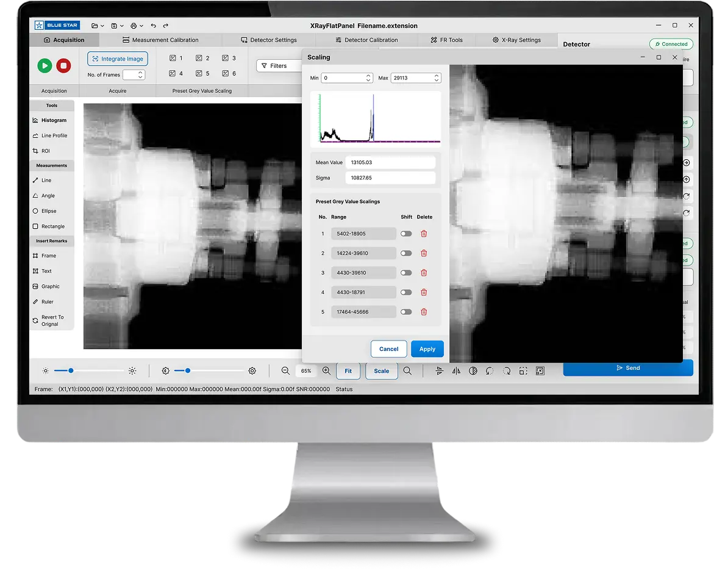
Task: Toggle Shift switch for range 14224-39610
Action: point(406,253)
